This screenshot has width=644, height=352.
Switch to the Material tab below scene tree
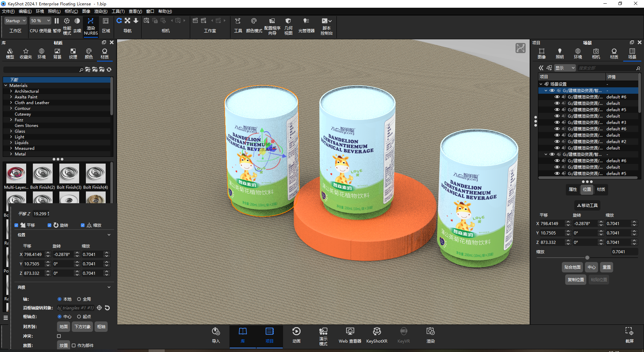click(601, 189)
